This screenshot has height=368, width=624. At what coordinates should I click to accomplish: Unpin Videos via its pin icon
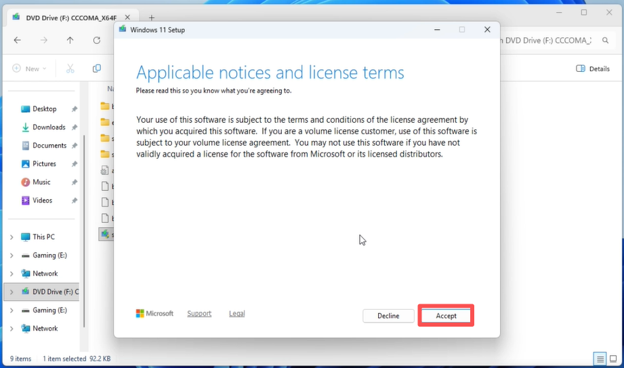point(74,201)
